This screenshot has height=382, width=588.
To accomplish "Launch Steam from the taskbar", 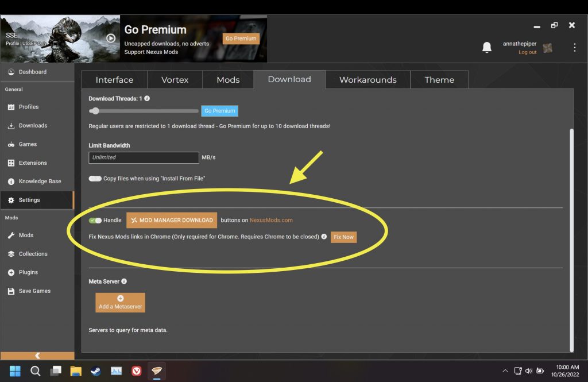I will tap(96, 371).
